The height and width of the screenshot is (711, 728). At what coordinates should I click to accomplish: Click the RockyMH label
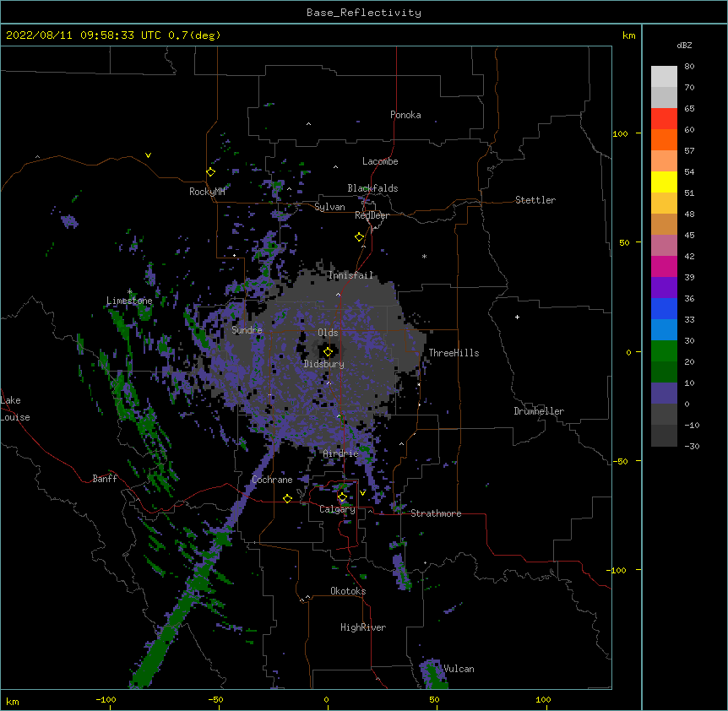(x=207, y=192)
